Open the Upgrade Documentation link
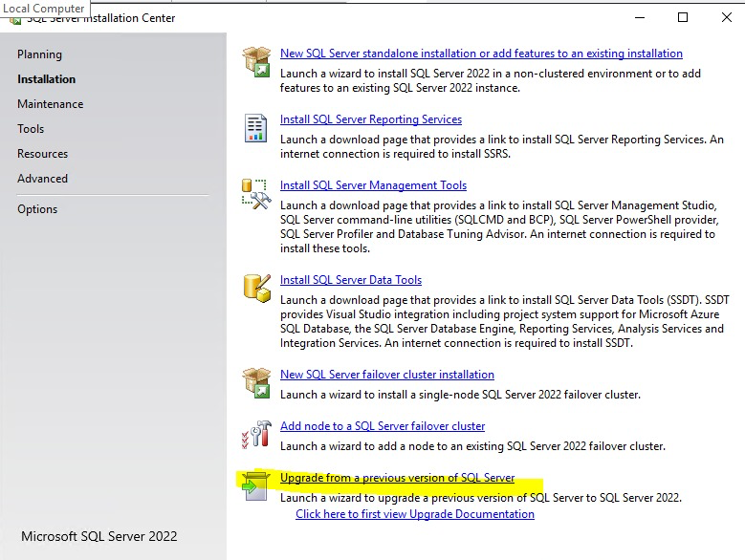The width and height of the screenshot is (745, 560). tap(415, 514)
